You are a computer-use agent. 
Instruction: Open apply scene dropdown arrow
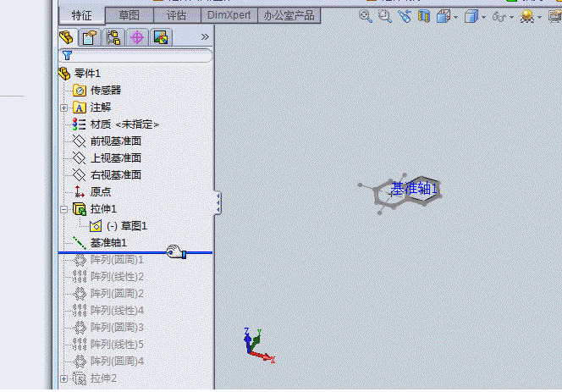[x=539, y=17]
